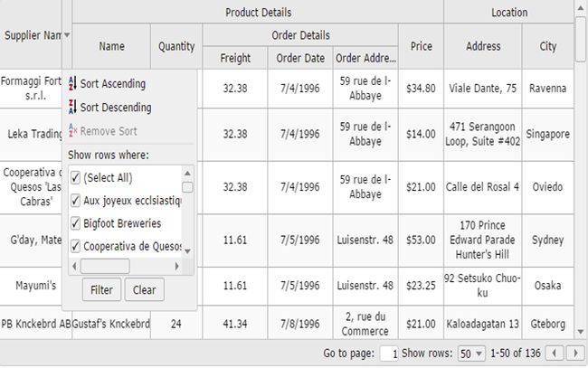Select the Gustaf's Knckebrd name cell
This screenshot has height=368, width=588.
pyautogui.click(x=111, y=324)
